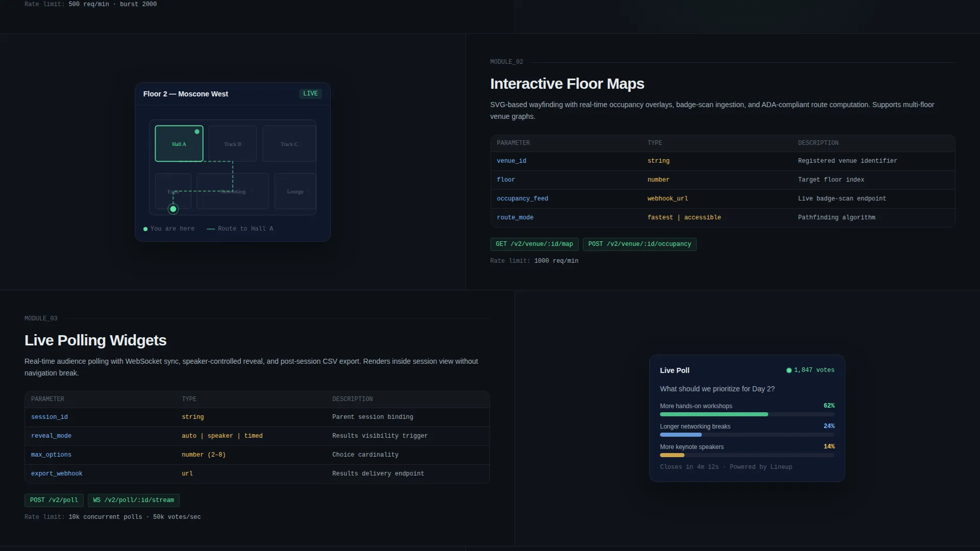Click the green status dot in Hall A
The image size is (980, 551).
click(197, 132)
